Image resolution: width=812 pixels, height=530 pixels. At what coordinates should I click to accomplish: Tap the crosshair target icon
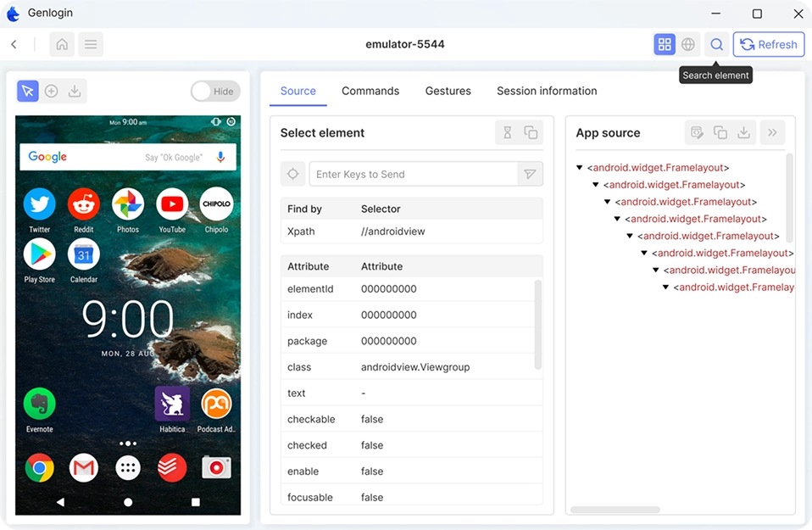292,174
